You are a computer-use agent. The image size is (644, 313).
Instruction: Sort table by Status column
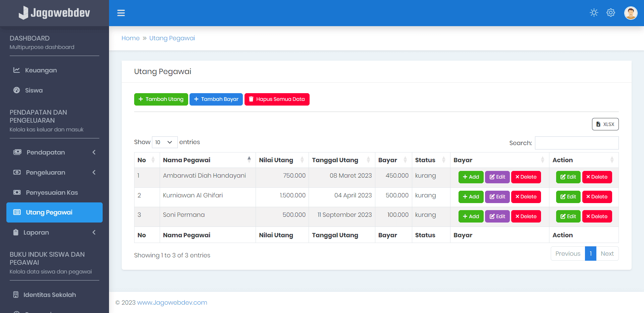(431, 160)
